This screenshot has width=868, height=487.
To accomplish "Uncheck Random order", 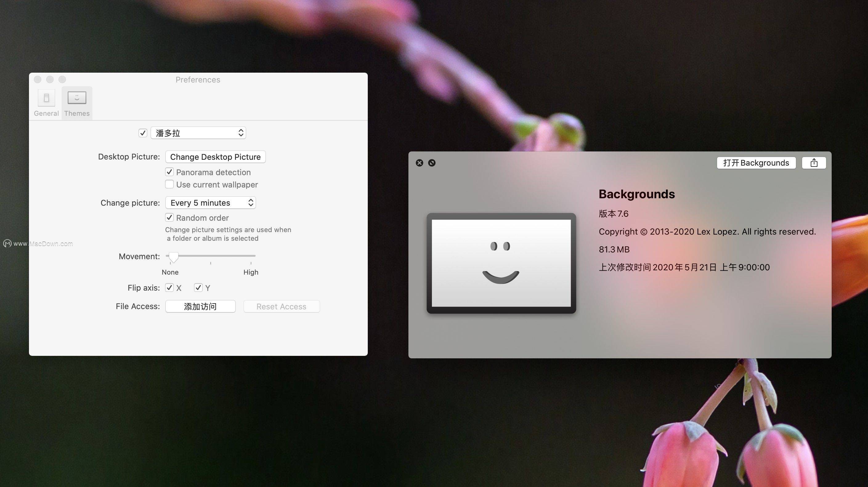I will [x=169, y=218].
